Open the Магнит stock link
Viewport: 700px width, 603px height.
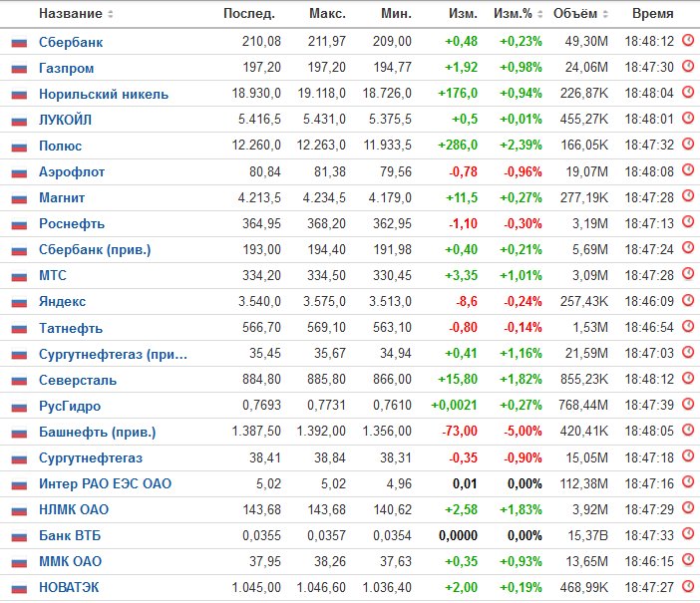pos(62,197)
